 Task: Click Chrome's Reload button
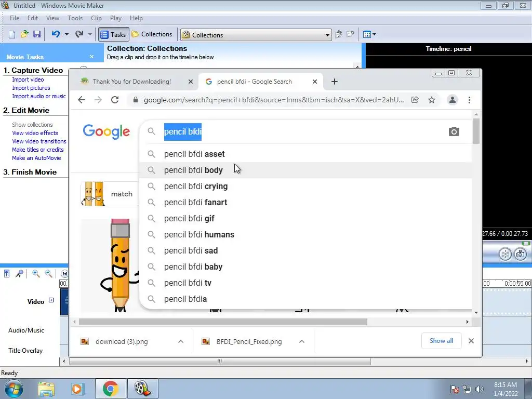coord(115,100)
